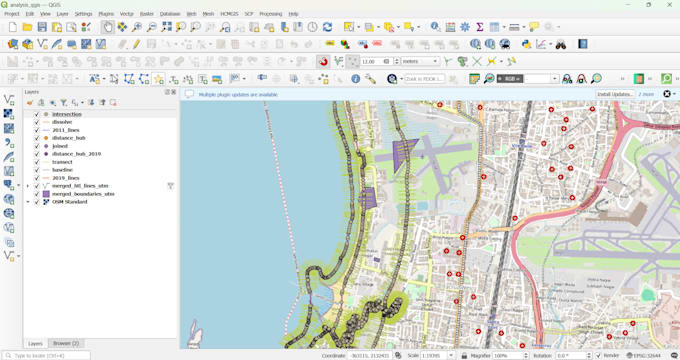Open the Python Console icon
Viewport: 680px width, 360px height.
[x=526, y=44]
